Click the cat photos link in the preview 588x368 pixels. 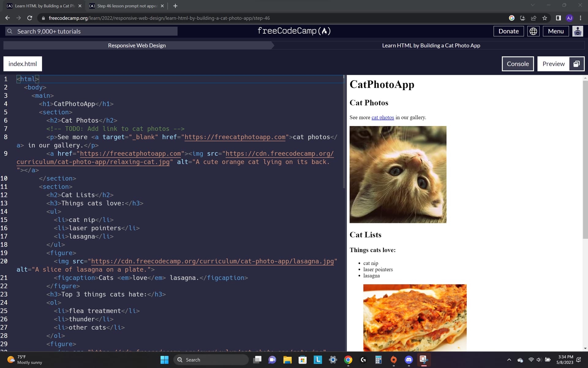coord(383,117)
